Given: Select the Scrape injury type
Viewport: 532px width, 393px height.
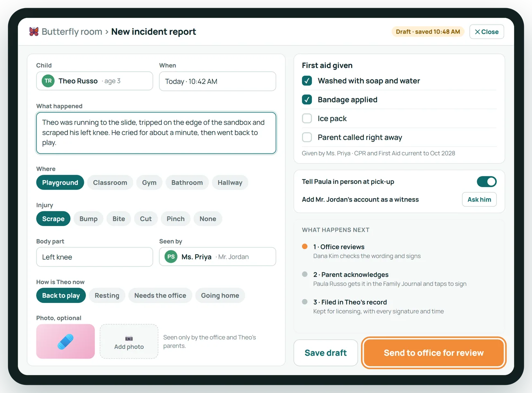Looking at the screenshot, I should pos(53,219).
